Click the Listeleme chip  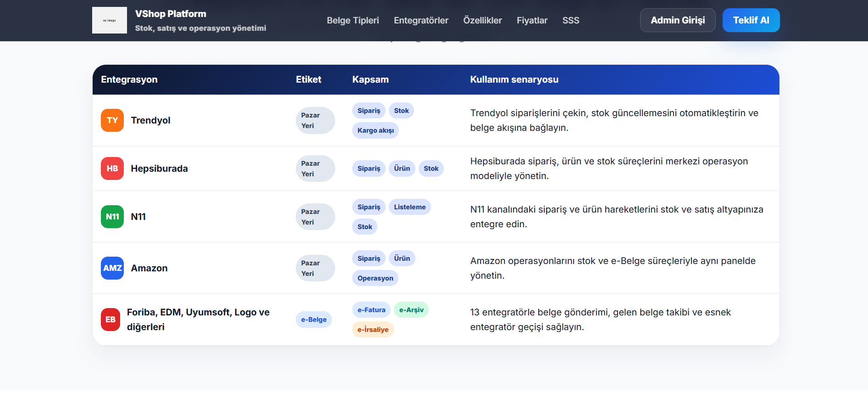tap(409, 207)
